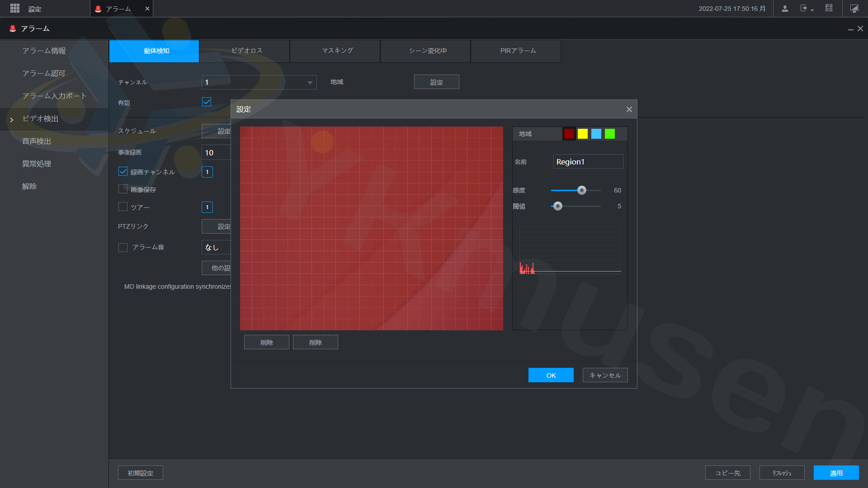Click OK in the 設定 dialog
868x488 pixels.
[x=551, y=375]
